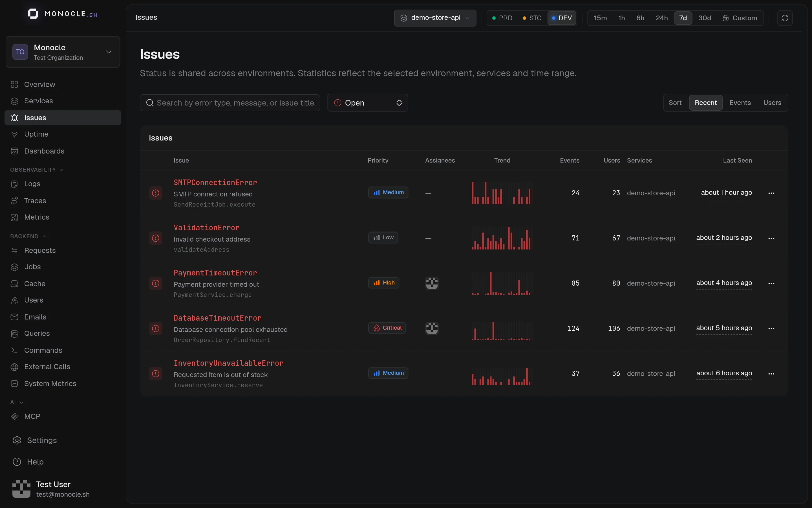Open more actions for DatabaseTimeoutError
Viewport: 812px width, 508px height.
click(x=771, y=328)
